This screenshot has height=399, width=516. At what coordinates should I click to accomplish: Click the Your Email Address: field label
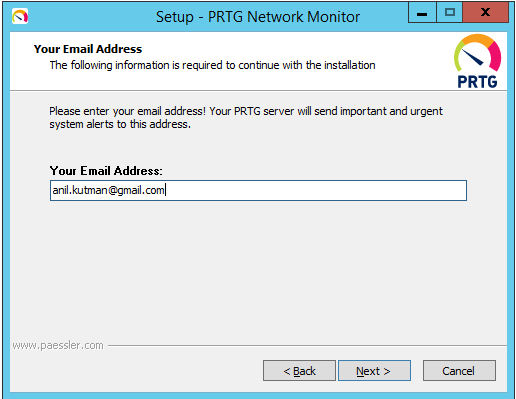(x=106, y=171)
